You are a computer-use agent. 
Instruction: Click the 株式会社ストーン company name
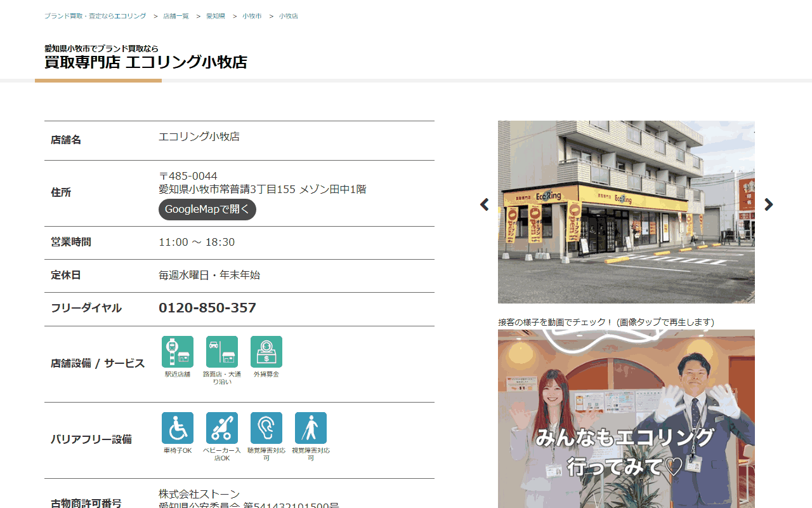pyautogui.click(x=199, y=494)
